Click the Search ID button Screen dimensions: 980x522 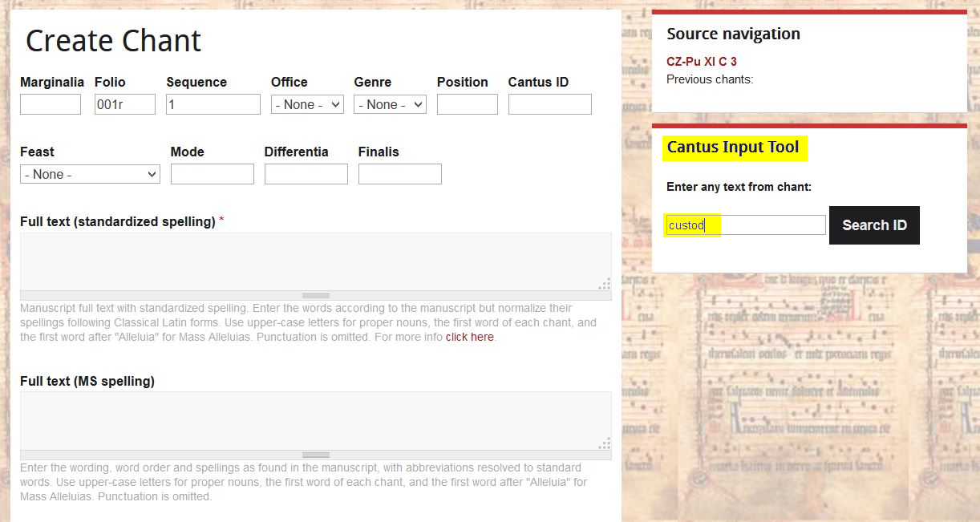(874, 225)
